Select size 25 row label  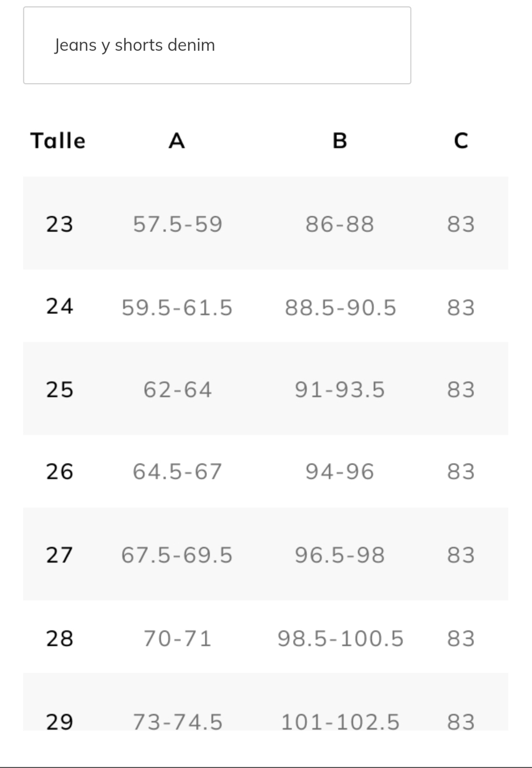[x=60, y=389]
